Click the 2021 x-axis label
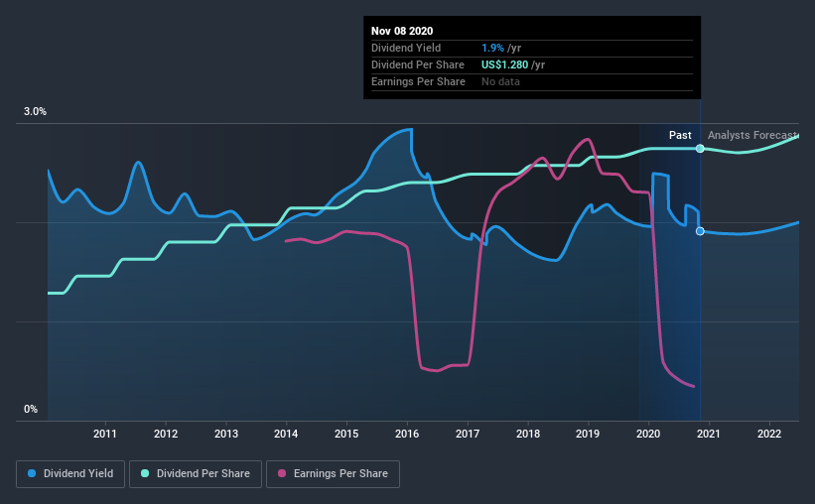 click(709, 434)
